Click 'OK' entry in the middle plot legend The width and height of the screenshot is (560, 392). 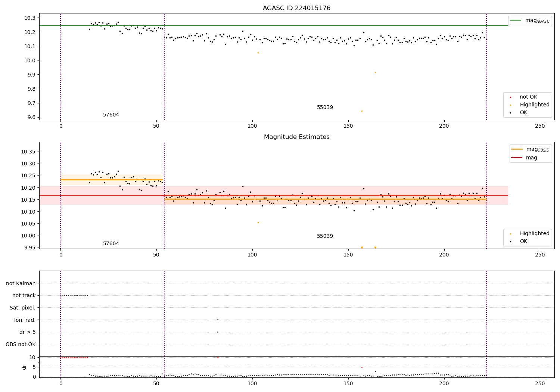point(523,242)
